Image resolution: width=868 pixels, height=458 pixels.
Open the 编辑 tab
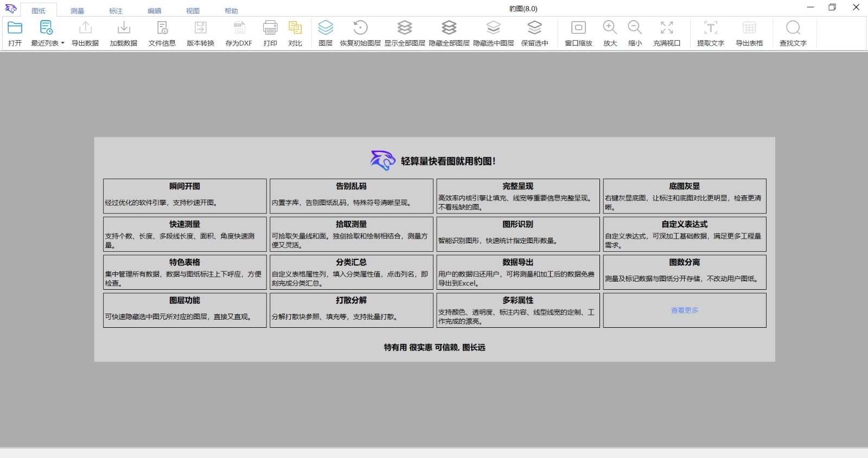coord(154,11)
